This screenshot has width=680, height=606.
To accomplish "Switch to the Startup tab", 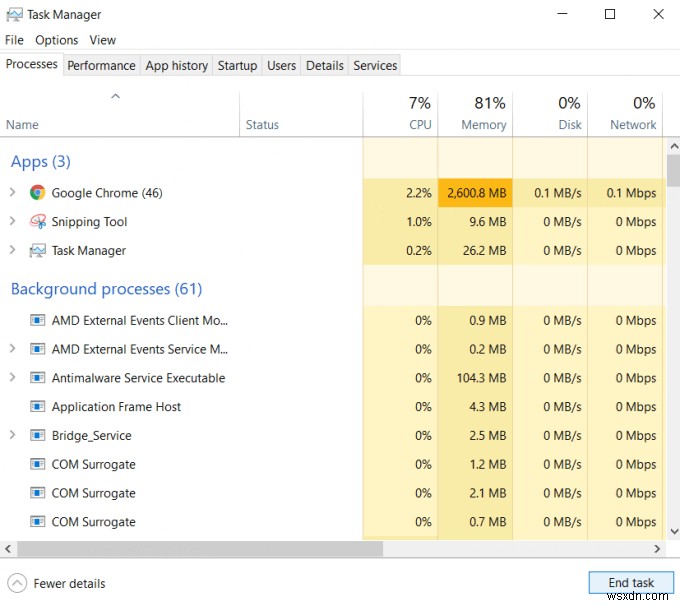I will pyautogui.click(x=237, y=66).
